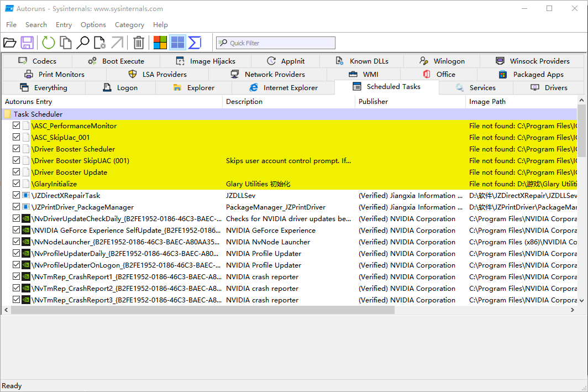Uncheck the ASC_PerformanceMonitor entry

coord(16,126)
